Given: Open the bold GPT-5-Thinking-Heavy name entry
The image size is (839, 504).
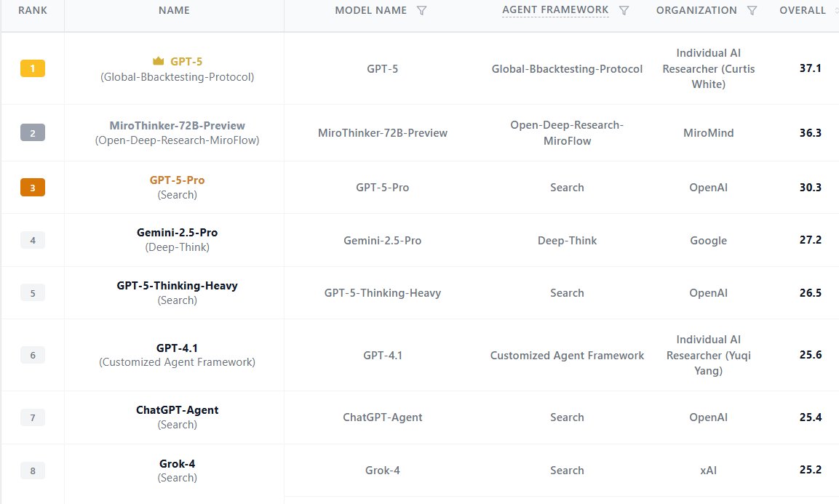Looking at the screenshot, I should [177, 286].
